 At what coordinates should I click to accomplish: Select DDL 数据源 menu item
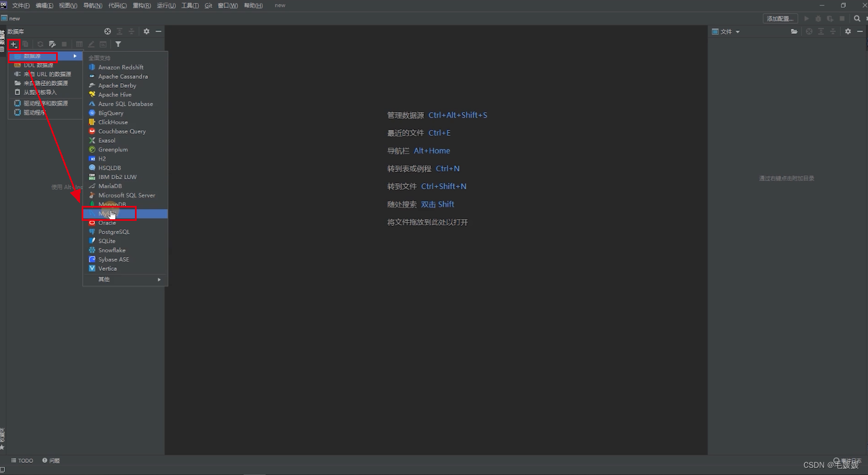pos(45,65)
